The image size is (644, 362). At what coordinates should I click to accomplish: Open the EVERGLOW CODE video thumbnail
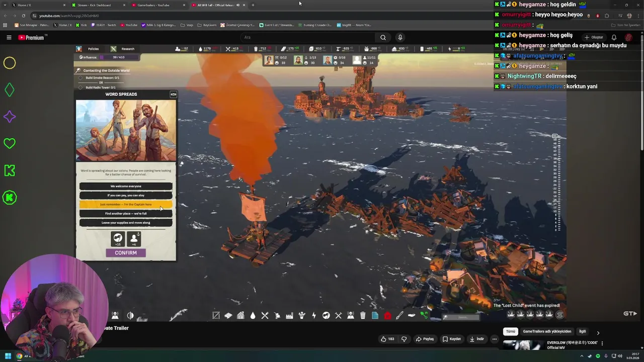coord(523,345)
